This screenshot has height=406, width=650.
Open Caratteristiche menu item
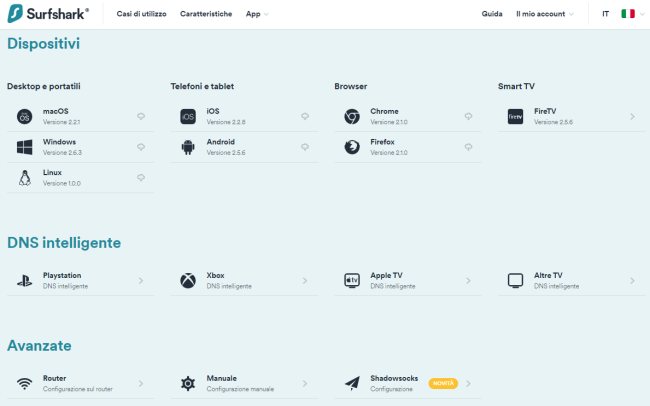click(x=206, y=14)
